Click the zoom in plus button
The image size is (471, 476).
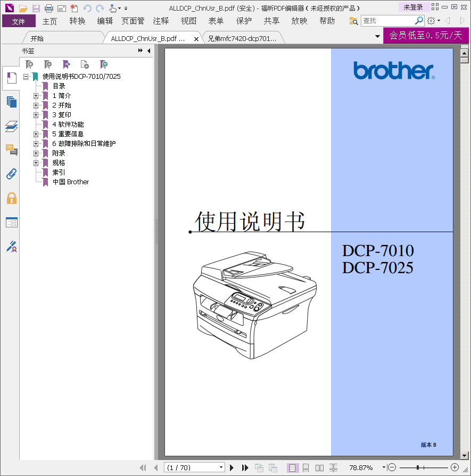coord(455,467)
